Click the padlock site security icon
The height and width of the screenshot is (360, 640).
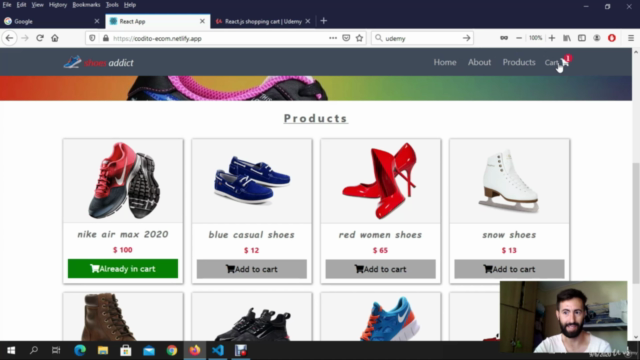106,38
